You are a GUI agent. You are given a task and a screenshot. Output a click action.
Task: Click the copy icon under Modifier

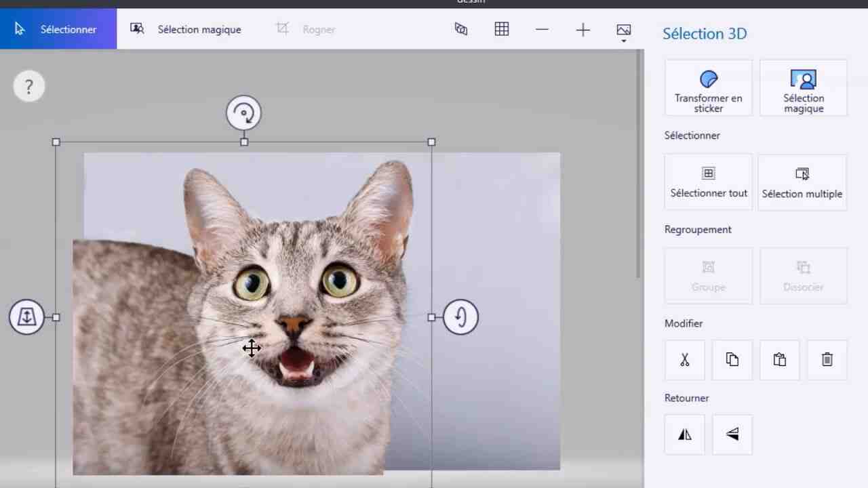pos(732,360)
